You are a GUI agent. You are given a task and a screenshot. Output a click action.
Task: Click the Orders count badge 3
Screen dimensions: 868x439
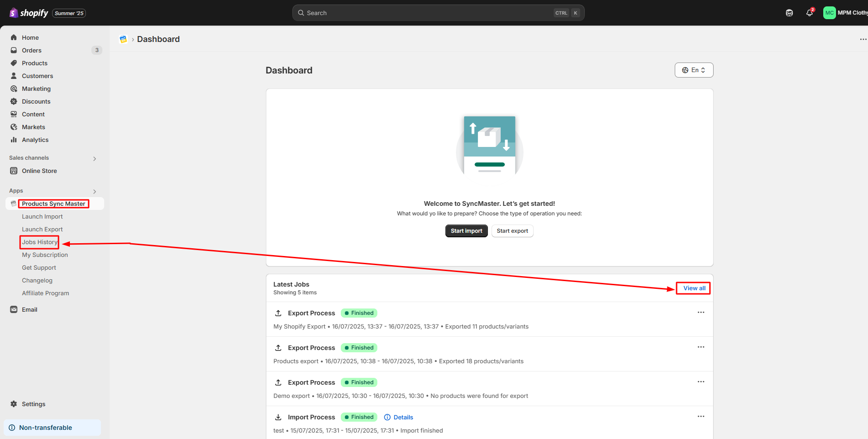coord(97,50)
